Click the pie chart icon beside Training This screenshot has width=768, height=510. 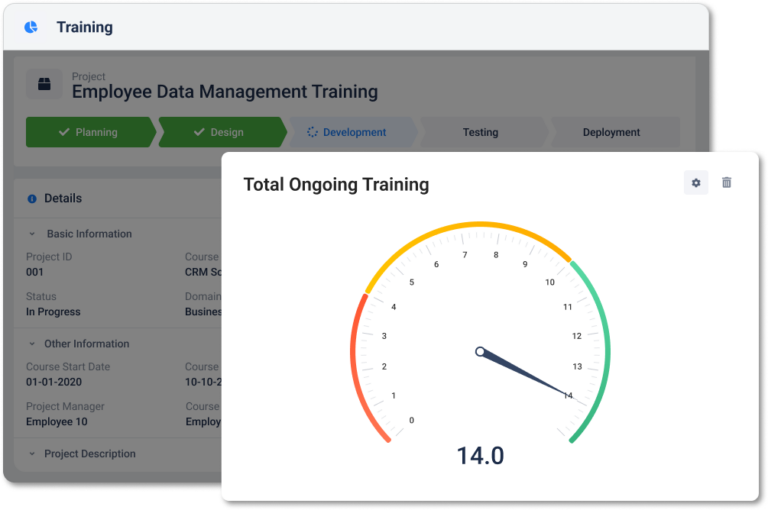coord(31,27)
